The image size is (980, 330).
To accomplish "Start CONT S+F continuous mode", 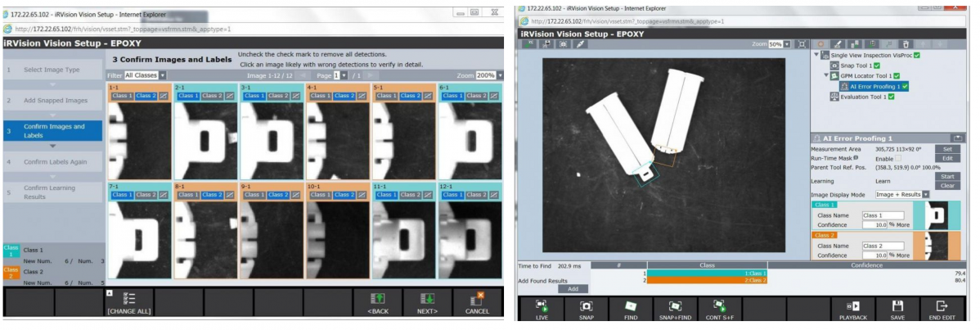I will (x=719, y=310).
